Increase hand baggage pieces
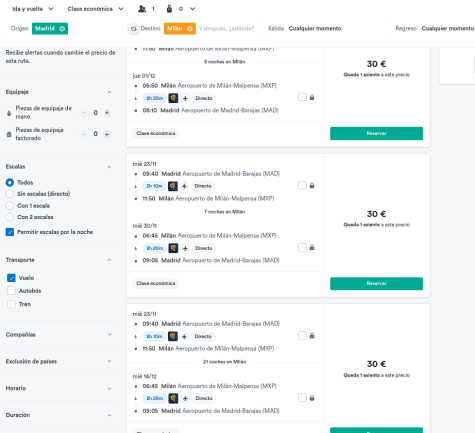The image size is (475, 433). coord(107,113)
